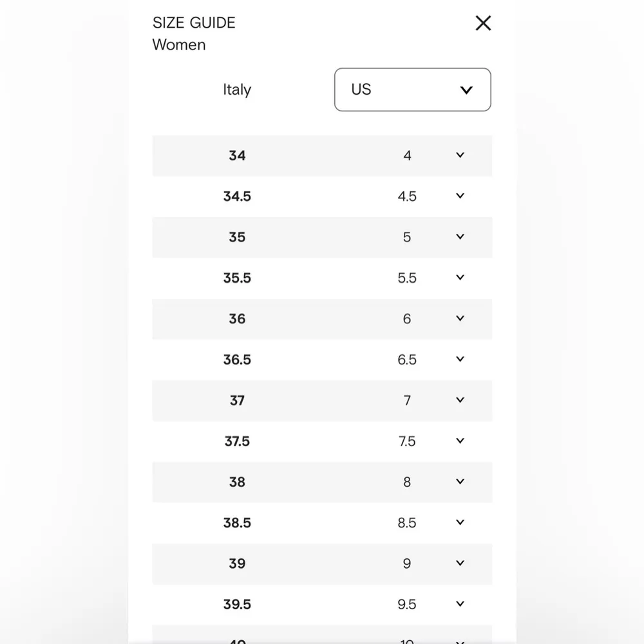
Task: Expand the Italy 38 size row
Action: [460, 482]
